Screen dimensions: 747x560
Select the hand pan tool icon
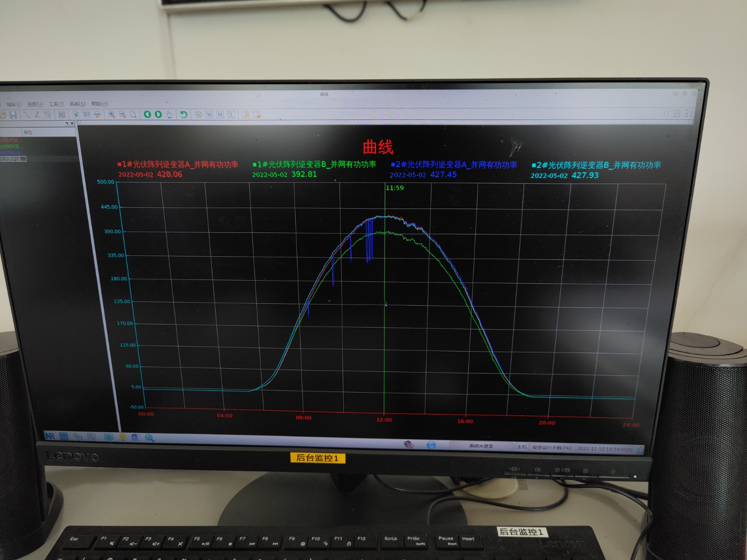pos(169,114)
